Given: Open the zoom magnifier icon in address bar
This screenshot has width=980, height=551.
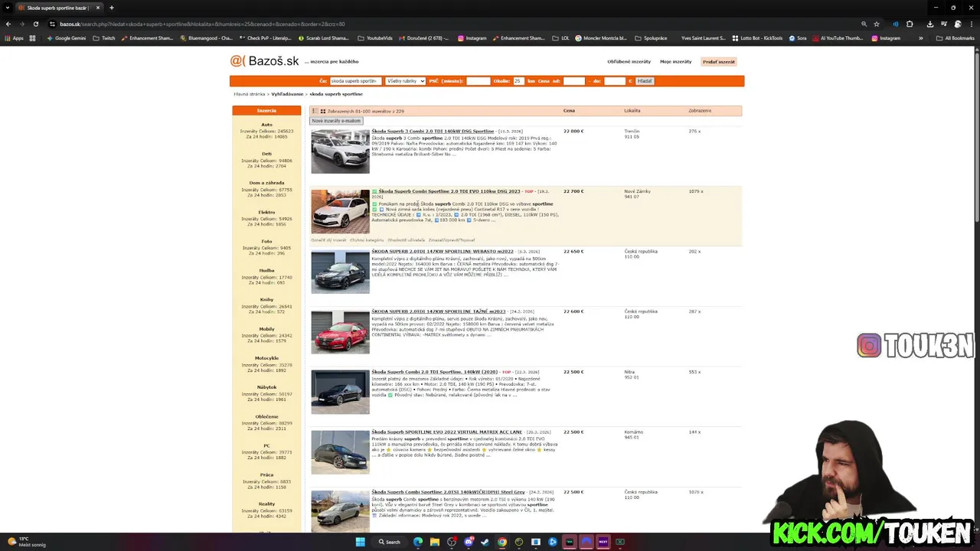Looking at the screenshot, I should point(864,24).
